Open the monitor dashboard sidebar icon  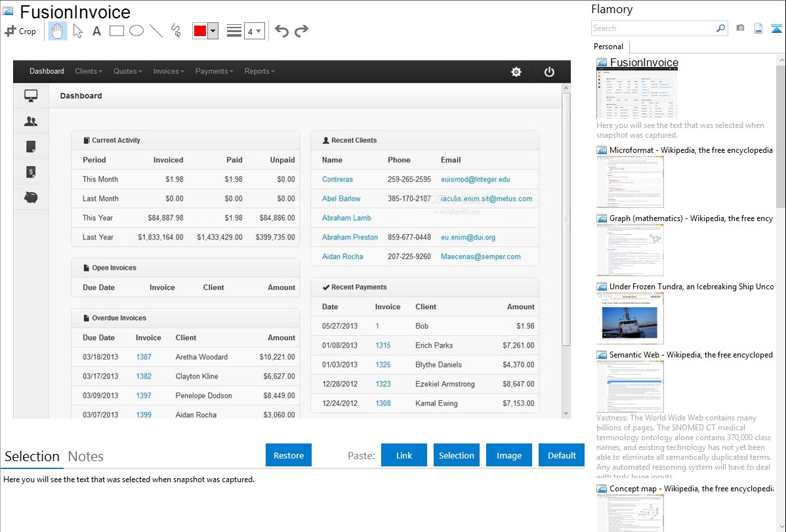pos(31,95)
